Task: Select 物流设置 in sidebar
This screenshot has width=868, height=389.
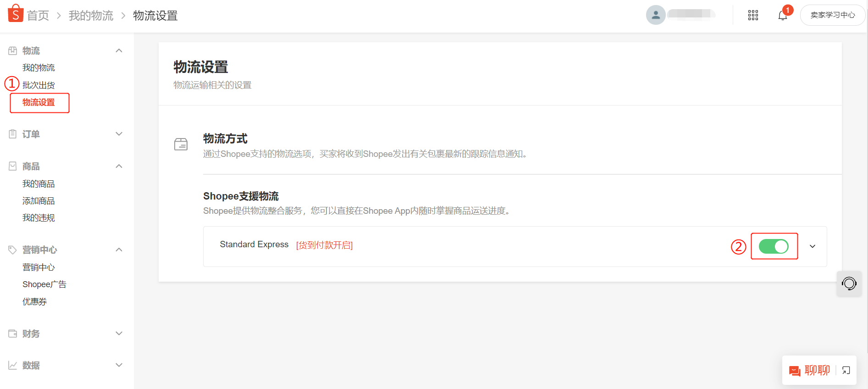Action: coord(39,102)
